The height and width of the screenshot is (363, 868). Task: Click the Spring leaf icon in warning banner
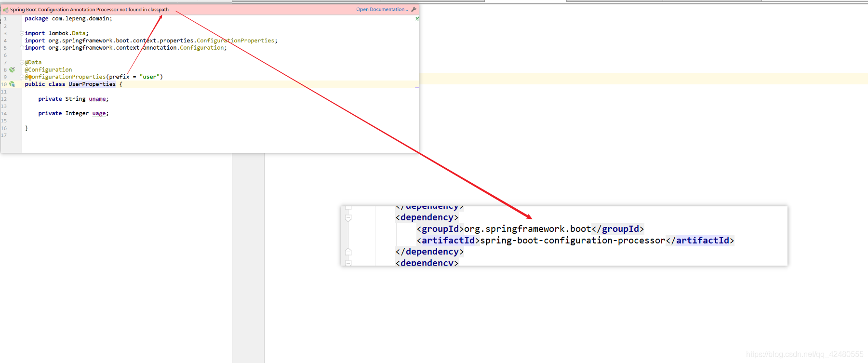pyautogui.click(x=6, y=10)
